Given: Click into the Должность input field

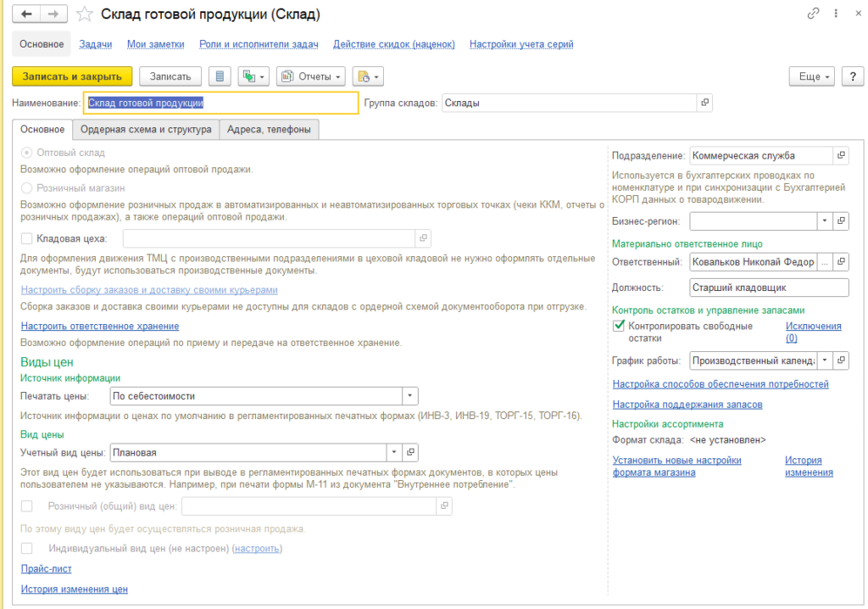Looking at the screenshot, I should [769, 288].
